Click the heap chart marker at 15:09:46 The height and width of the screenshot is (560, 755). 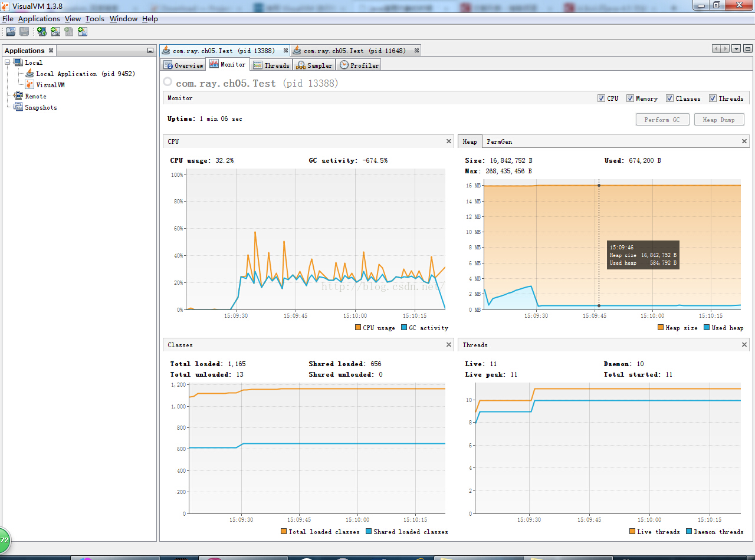pyautogui.click(x=599, y=185)
